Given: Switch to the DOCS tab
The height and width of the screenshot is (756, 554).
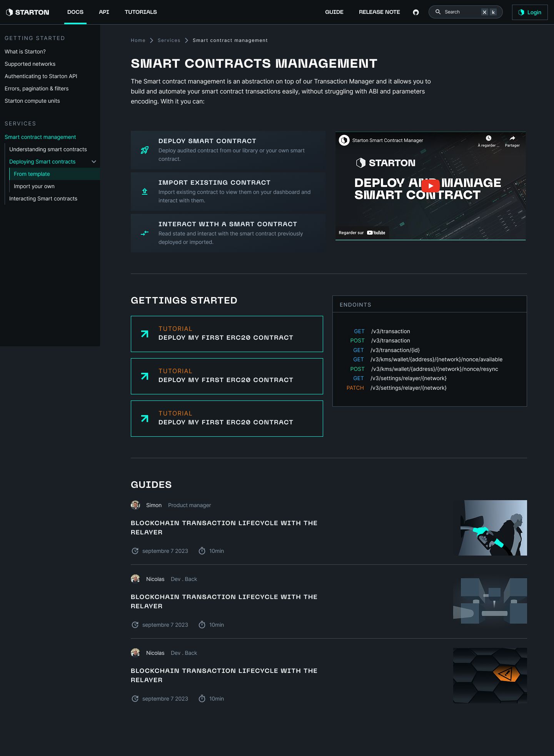Looking at the screenshot, I should [x=75, y=12].
